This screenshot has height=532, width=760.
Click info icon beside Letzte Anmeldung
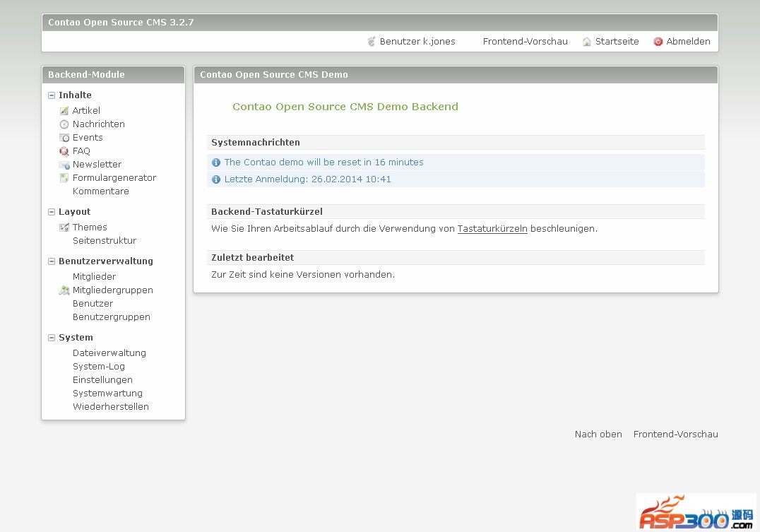coord(216,179)
